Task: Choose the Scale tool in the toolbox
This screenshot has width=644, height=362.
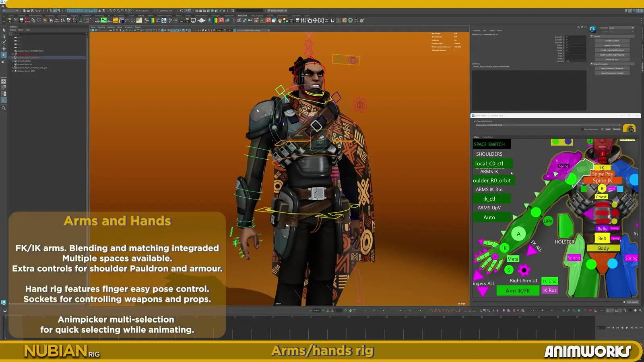Action: pos(4,61)
